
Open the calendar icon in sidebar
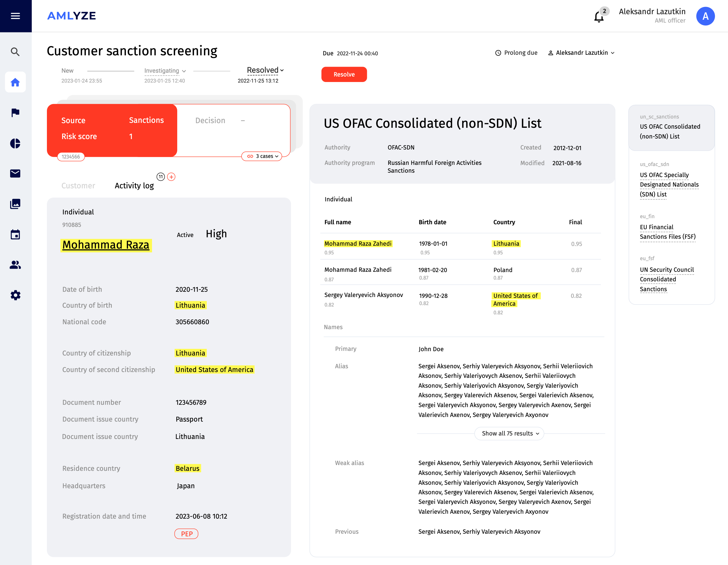coord(15,234)
